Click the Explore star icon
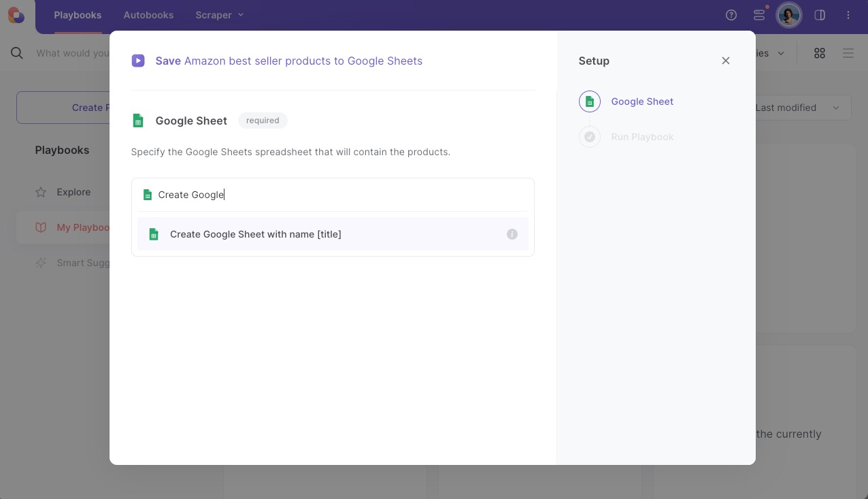 41,192
